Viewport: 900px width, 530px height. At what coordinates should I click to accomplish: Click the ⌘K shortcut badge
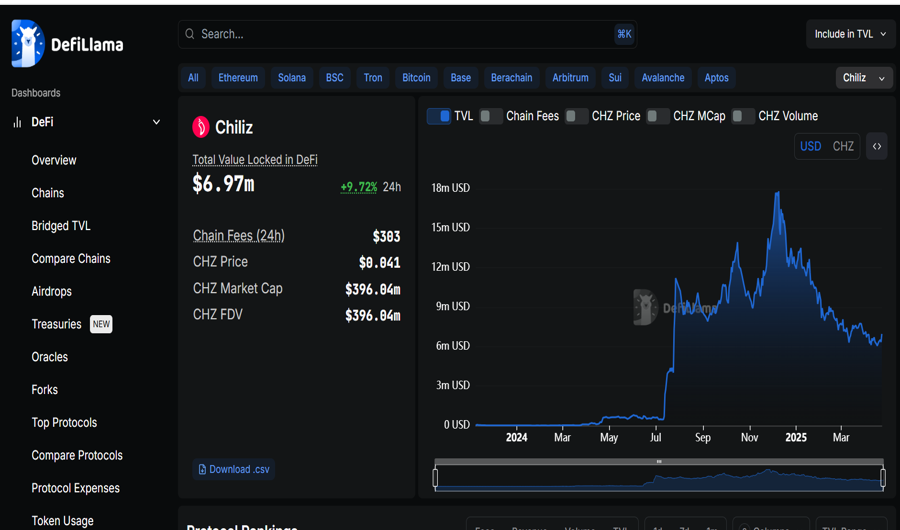[x=624, y=34]
